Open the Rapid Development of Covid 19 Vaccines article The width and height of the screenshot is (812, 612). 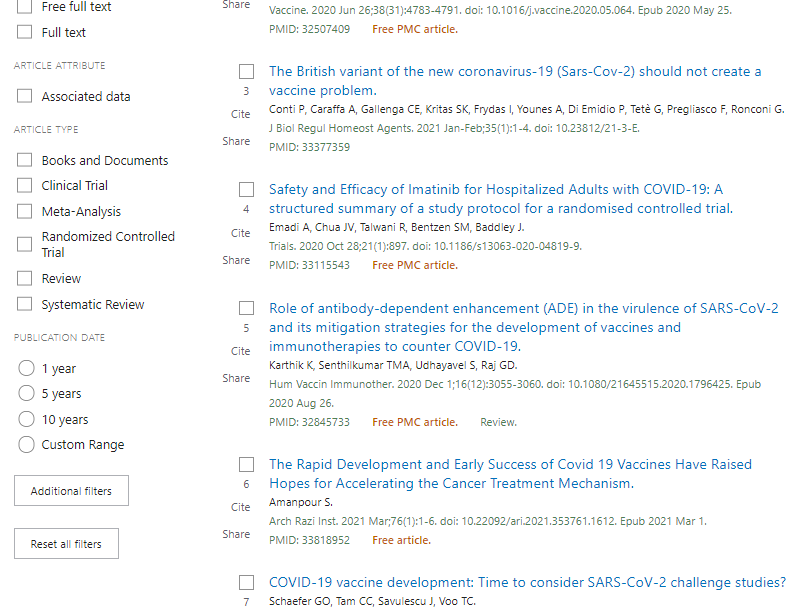pos(510,474)
